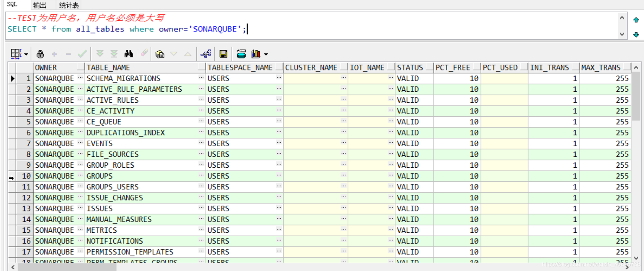Click the OWNER column header
This screenshot has height=271, width=644.
coord(59,68)
